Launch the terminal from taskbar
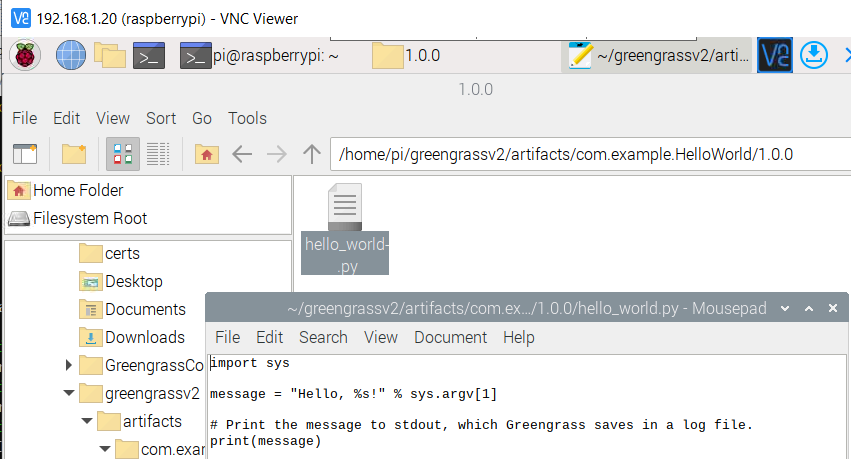Screen dimensions: 851x459 [x=149, y=55]
